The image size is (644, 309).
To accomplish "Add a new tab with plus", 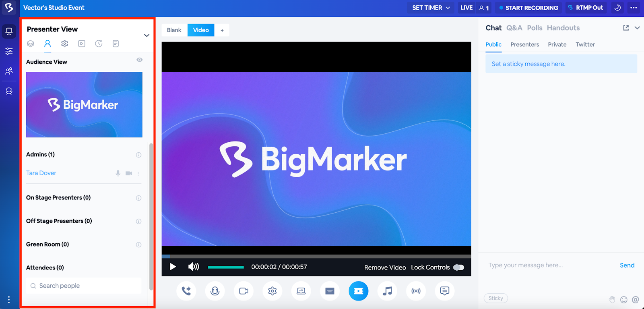I will click(222, 30).
